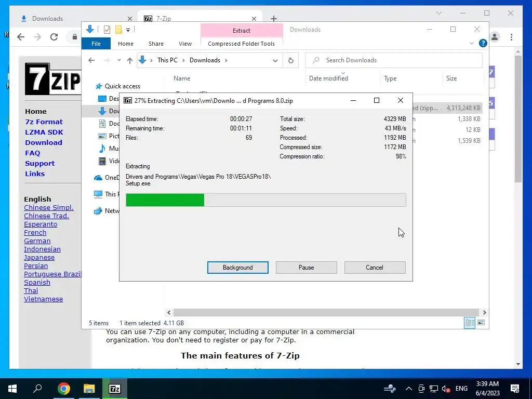
Task: Open View tab in Explorer ribbon
Action: pos(185,44)
